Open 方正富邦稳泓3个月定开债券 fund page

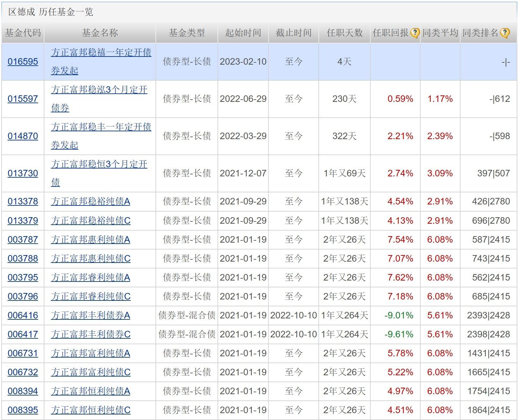[99, 99]
